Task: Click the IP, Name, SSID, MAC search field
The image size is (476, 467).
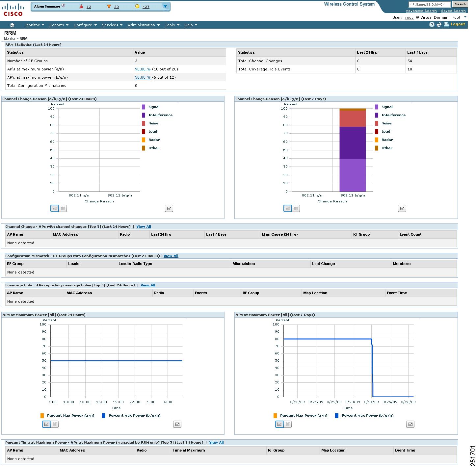Action: point(429,4)
